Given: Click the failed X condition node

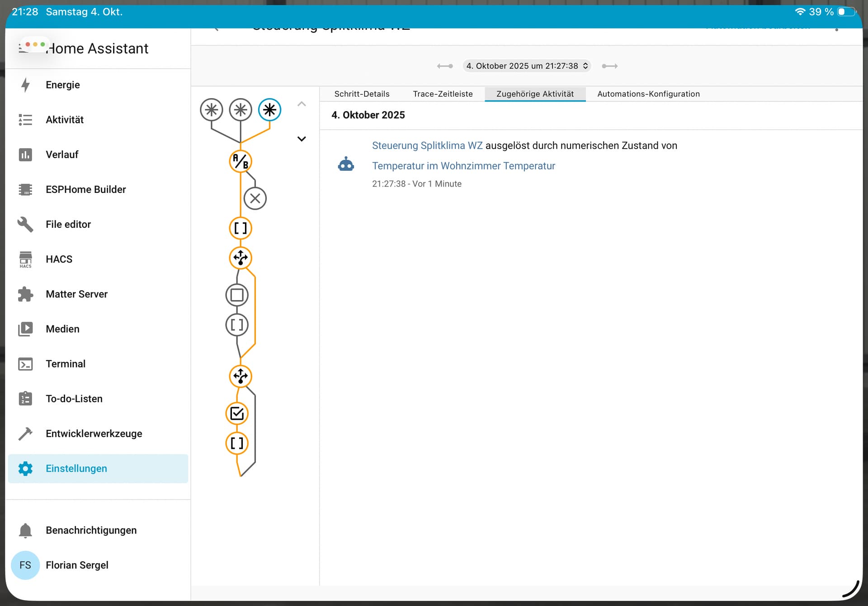Looking at the screenshot, I should click(x=255, y=198).
